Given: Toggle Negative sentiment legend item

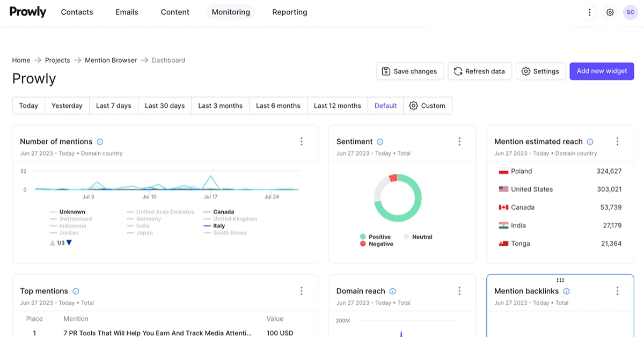Looking at the screenshot, I should [377, 244].
